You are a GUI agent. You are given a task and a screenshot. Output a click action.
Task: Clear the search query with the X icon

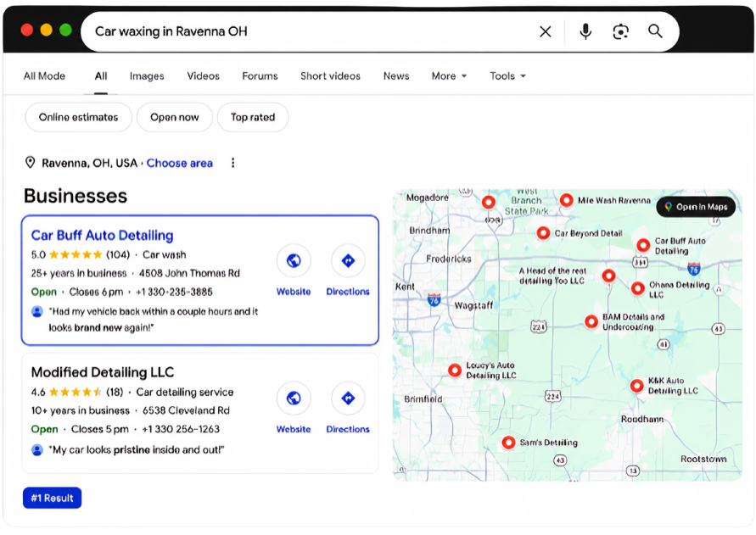[546, 32]
